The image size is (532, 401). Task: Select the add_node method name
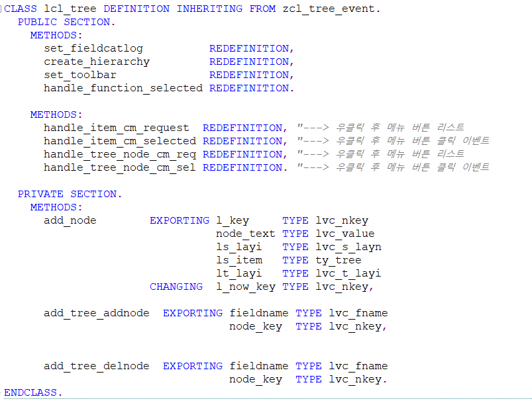(x=70, y=220)
